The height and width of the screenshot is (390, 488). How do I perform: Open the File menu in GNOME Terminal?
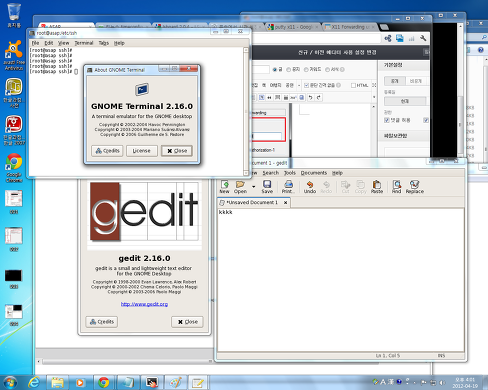point(35,43)
